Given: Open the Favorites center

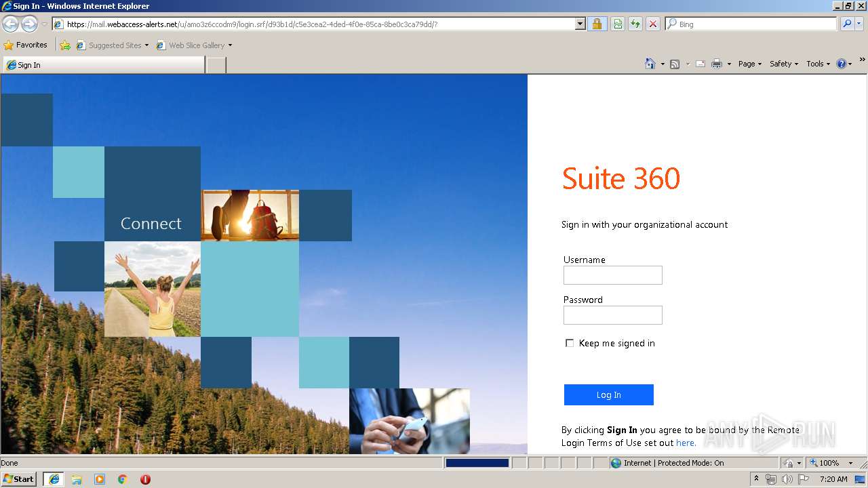Looking at the screenshot, I should 26,45.
